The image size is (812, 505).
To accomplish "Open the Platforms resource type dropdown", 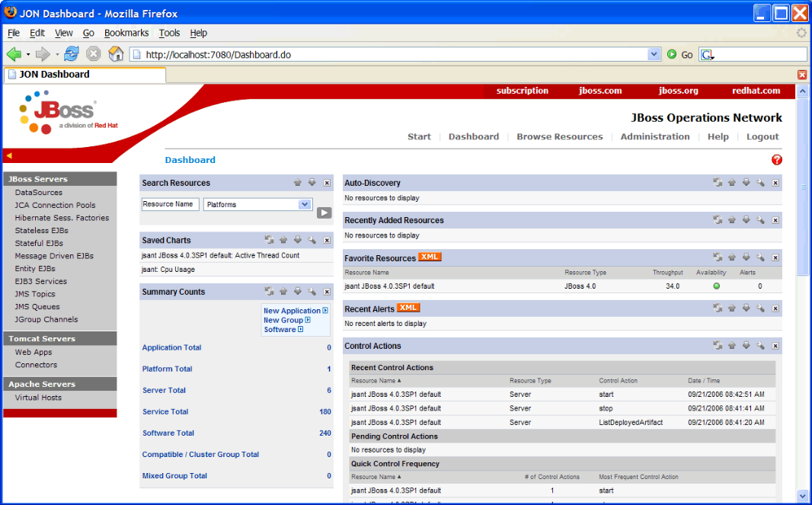I will pyautogui.click(x=305, y=204).
